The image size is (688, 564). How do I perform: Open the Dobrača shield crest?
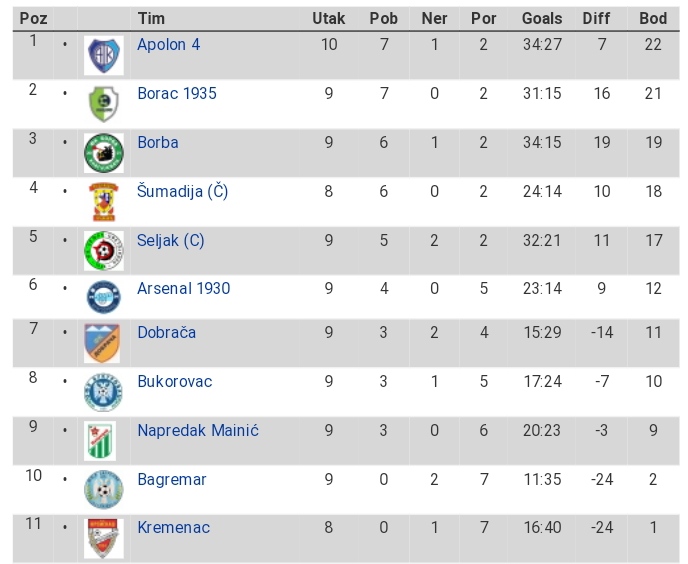[x=102, y=343]
